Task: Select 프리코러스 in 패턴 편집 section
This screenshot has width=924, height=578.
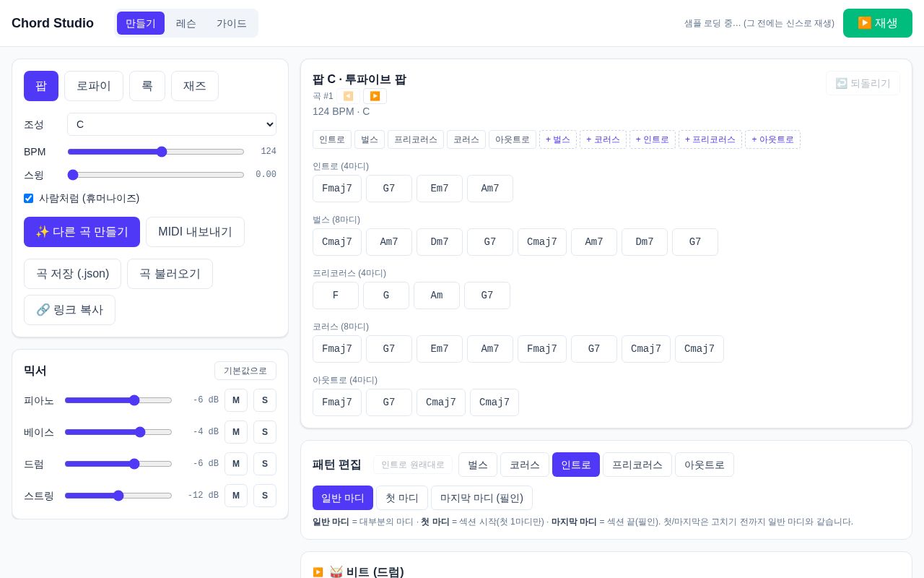Action: pyautogui.click(x=637, y=465)
